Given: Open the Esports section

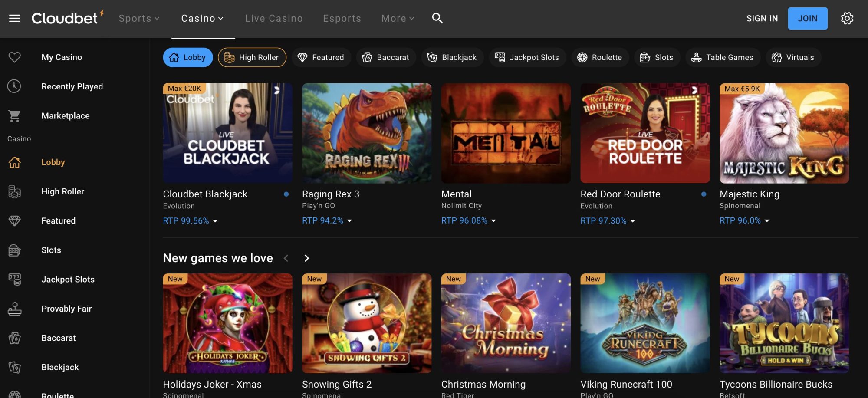Looking at the screenshot, I should point(342,18).
